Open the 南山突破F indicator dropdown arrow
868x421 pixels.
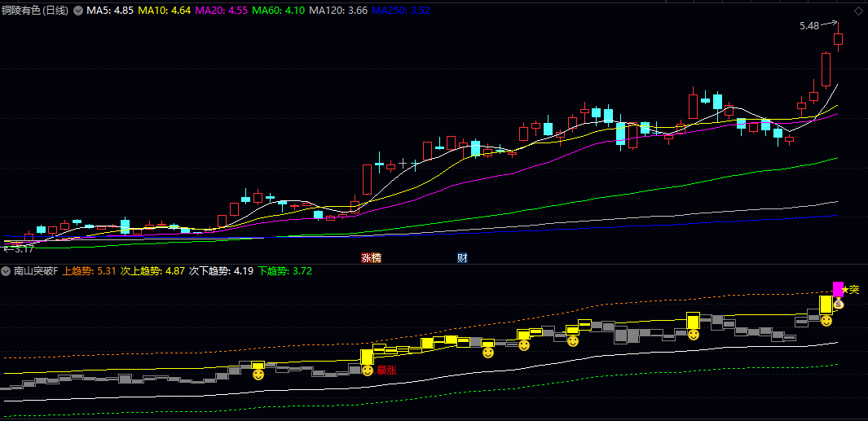[x=6, y=271]
